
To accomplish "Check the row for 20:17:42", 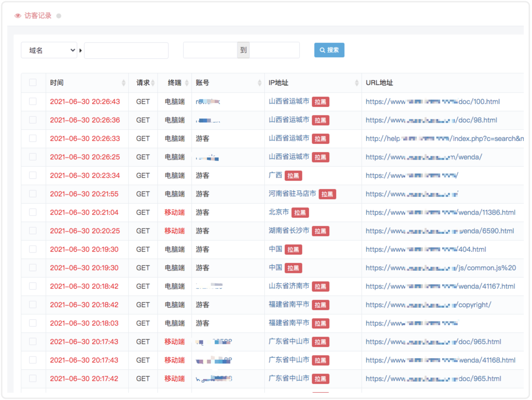I will tap(33, 378).
